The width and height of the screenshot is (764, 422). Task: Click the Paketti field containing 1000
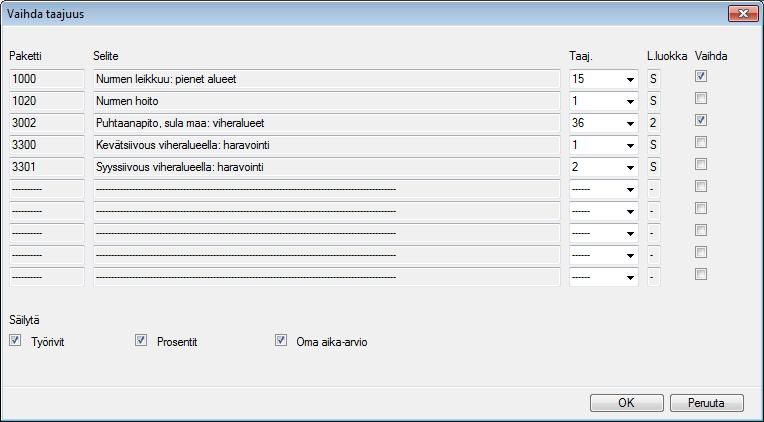(47, 79)
